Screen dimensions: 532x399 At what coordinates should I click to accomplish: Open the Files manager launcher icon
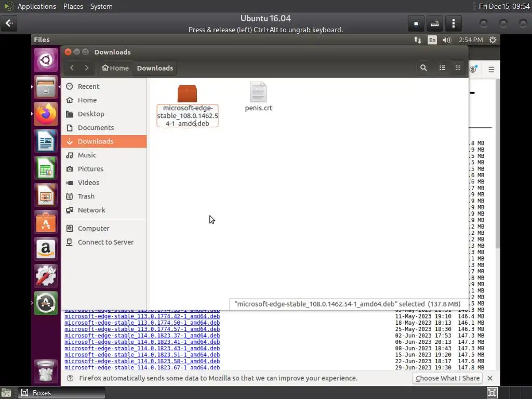point(46,87)
